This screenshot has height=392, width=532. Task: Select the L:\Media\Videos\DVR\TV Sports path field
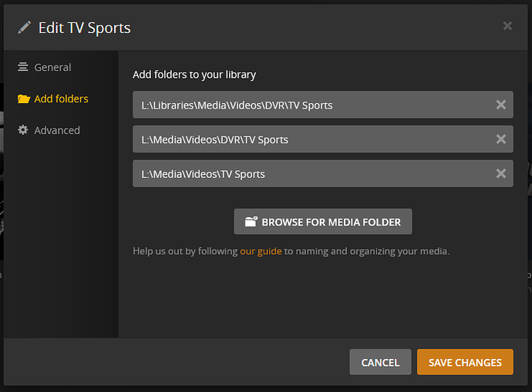pyautogui.click(x=323, y=139)
